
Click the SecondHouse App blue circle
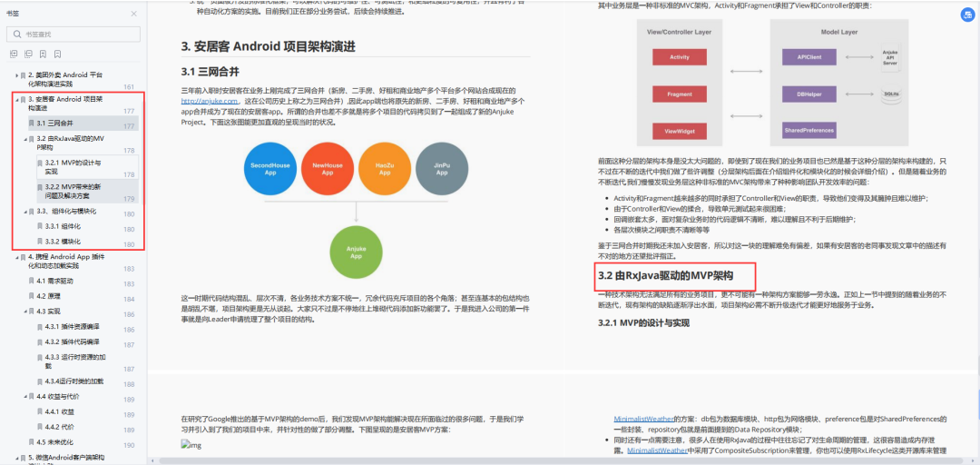tap(270, 168)
